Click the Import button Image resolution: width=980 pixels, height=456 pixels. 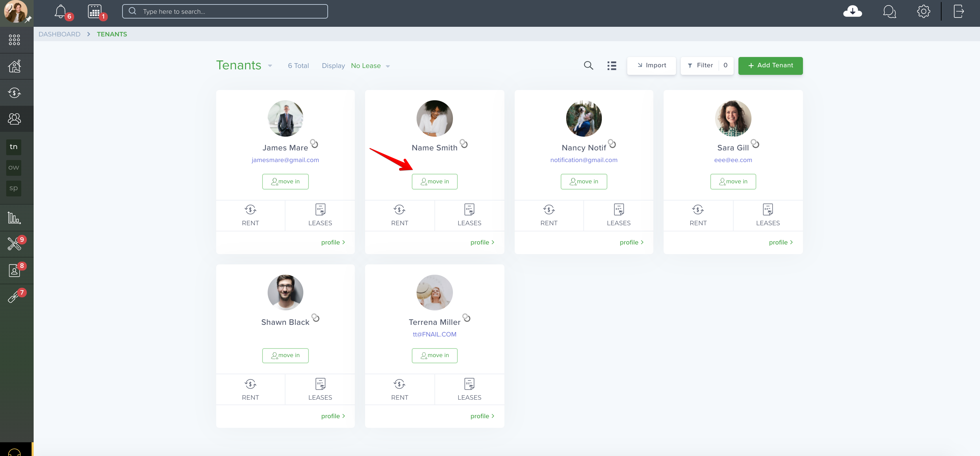click(x=651, y=66)
